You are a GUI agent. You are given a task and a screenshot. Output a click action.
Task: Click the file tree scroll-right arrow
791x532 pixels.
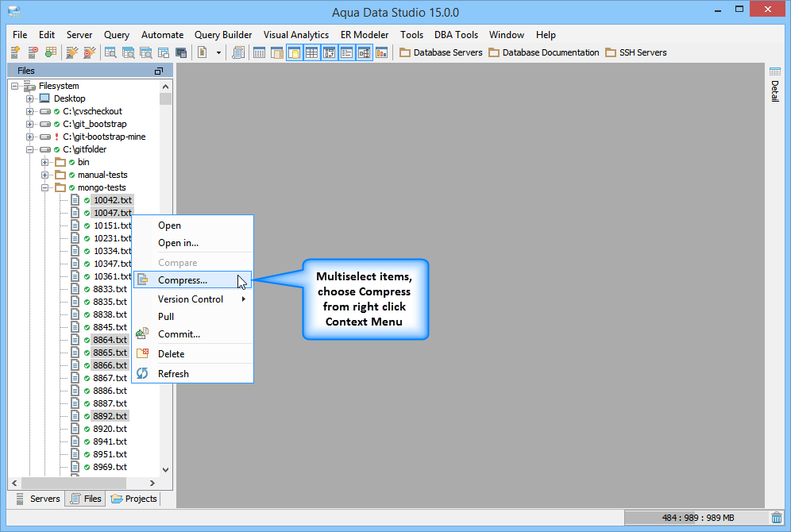pyautogui.click(x=152, y=483)
